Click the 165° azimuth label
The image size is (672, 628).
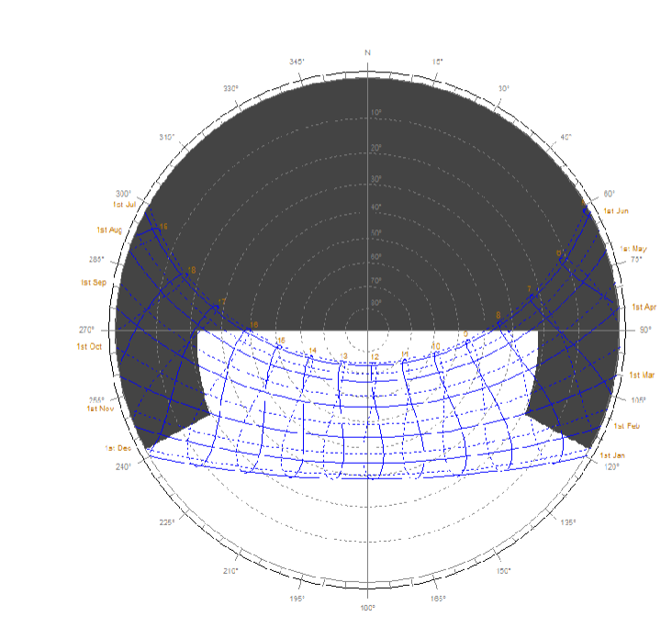[438, 598]
